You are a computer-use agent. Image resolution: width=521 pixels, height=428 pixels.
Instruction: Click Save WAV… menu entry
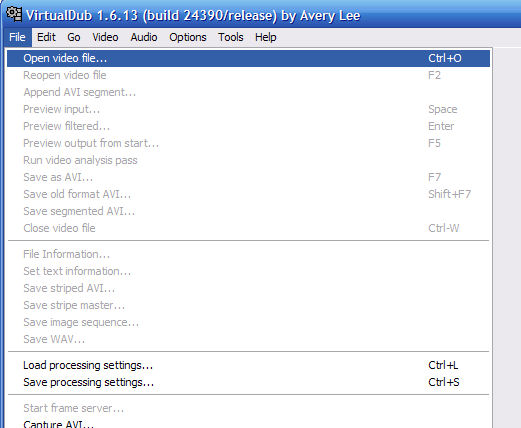point(248,339)
